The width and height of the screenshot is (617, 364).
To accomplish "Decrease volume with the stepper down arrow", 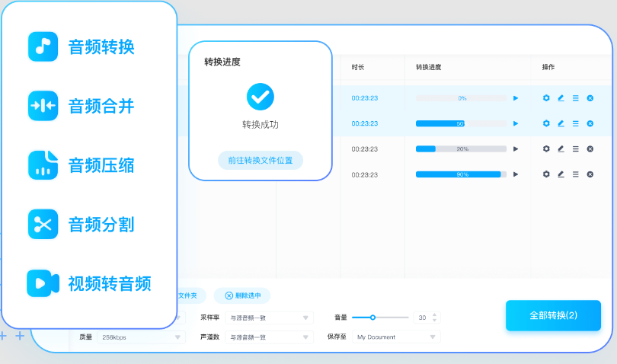I will pos(434,320).
